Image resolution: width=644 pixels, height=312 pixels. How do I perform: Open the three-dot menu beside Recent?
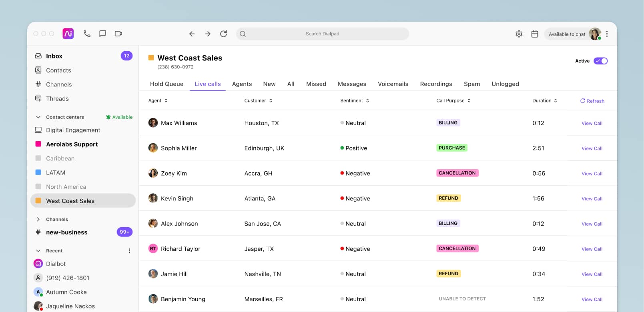point(129,251)
